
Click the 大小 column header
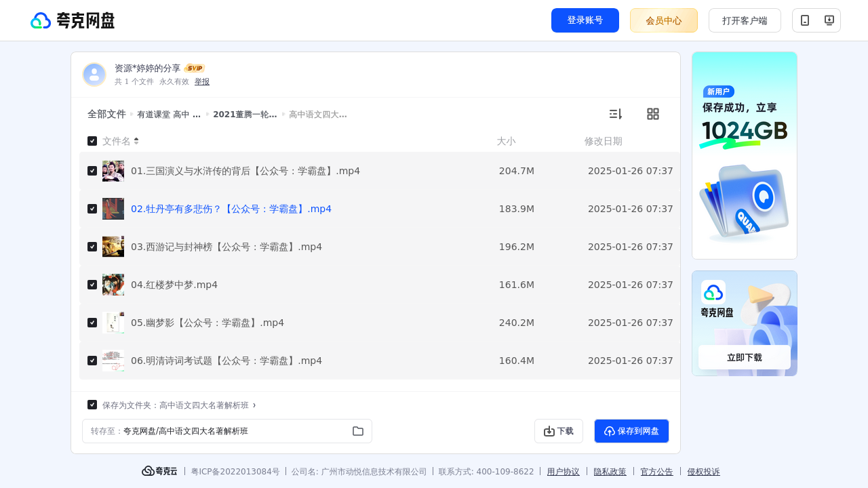[x=506, y=141]
